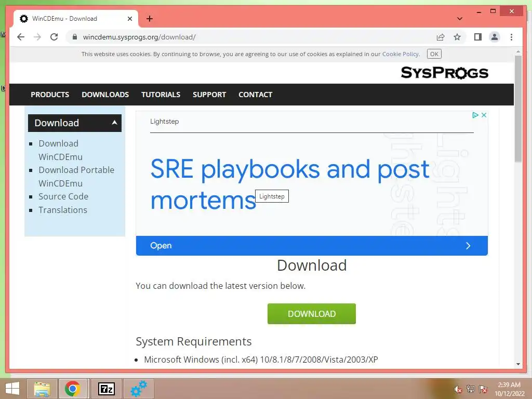Open the SUPPORT menu
This screenshot has width=532, height=399.
(209, 95)
